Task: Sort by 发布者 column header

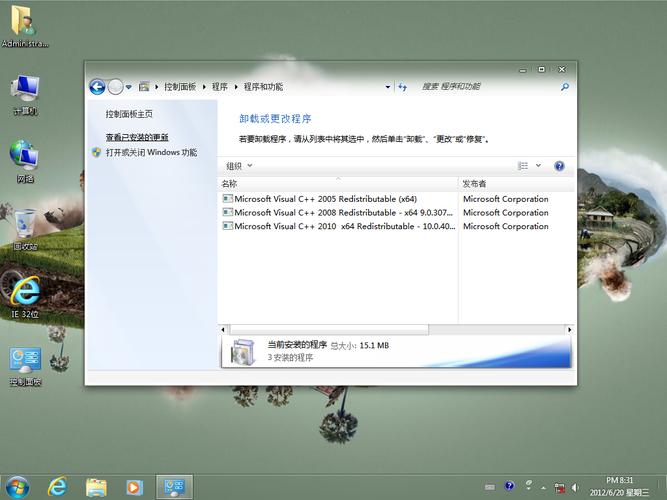Action: pos(516,184)
